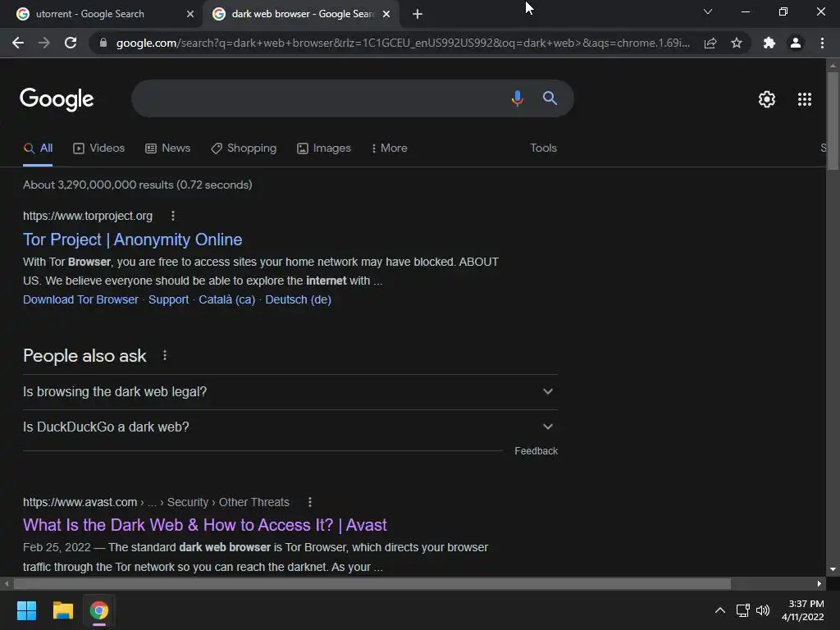The width and height of the screenshot is (840, 630).
Task: Open search Tools options
Action: 543,148
